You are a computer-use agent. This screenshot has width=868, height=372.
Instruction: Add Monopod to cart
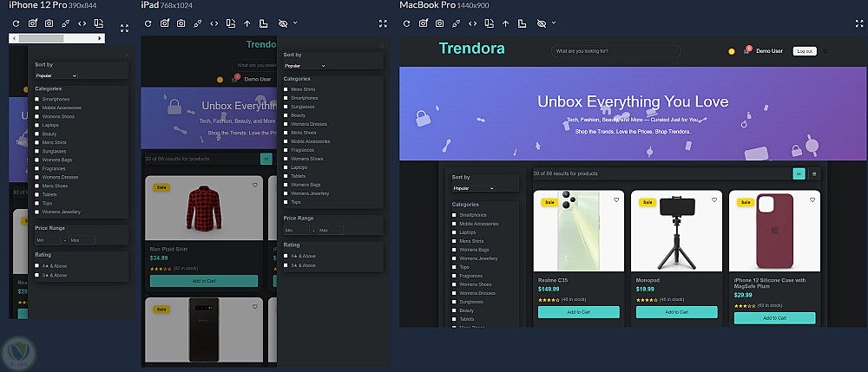click(676, 312)
